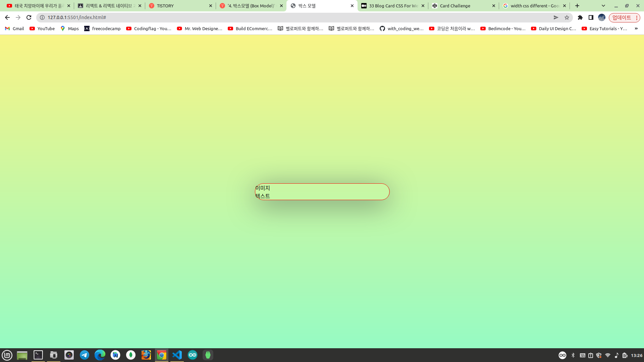Image resolution: width=644 pixels, height=362 pixels.
Task: Open new tab with plus button
Action: [x=577, y=6]
